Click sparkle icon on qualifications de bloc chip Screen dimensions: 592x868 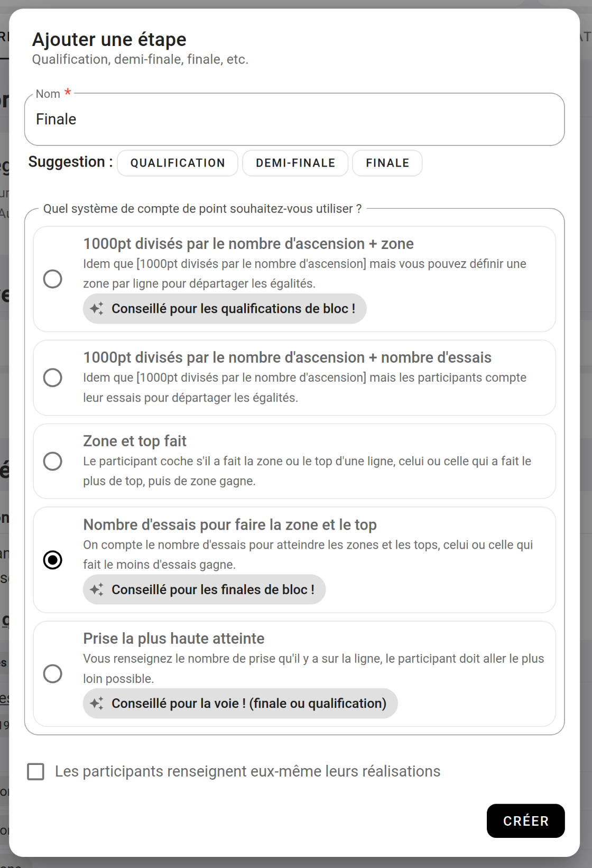pos(97,309)
